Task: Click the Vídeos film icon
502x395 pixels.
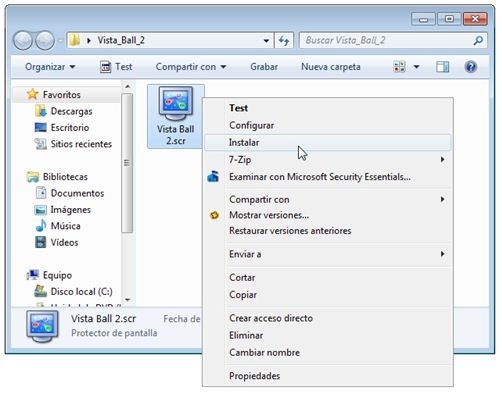Action: pos(41,242)
